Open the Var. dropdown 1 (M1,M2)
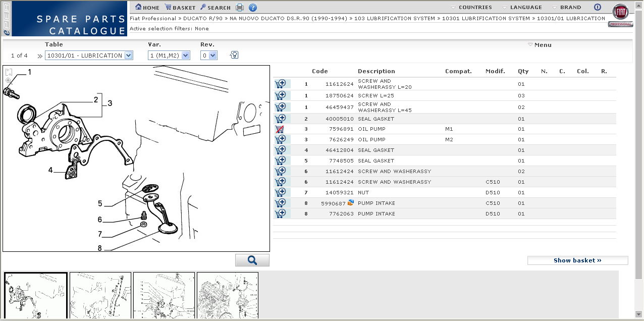This screenshot has height=321, width=644. (169, 56)
